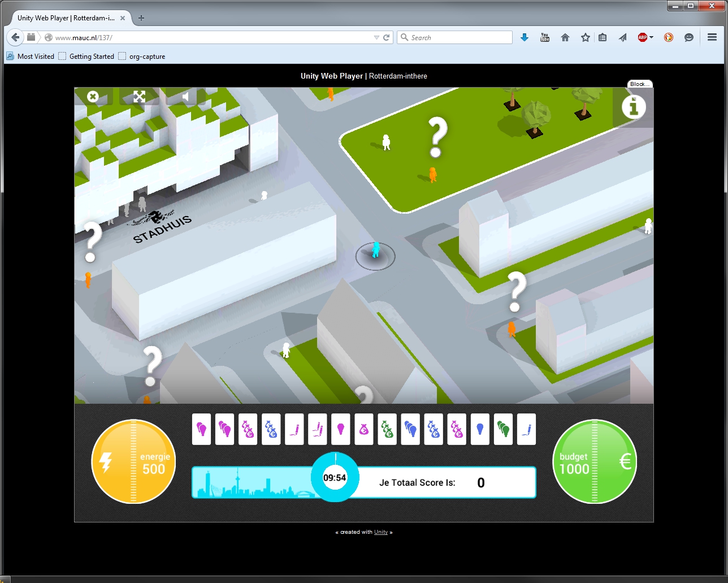Select the Unity Web Player tab
The height and width of the screenshot is (583, 728).
[66, 18]
